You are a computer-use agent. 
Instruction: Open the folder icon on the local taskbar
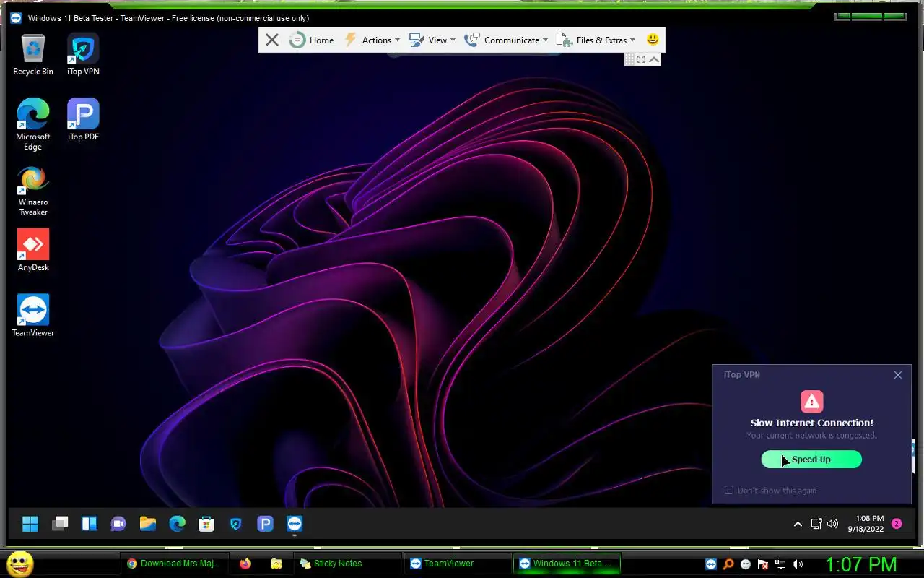pyautogui.click(x=276, y=564)
